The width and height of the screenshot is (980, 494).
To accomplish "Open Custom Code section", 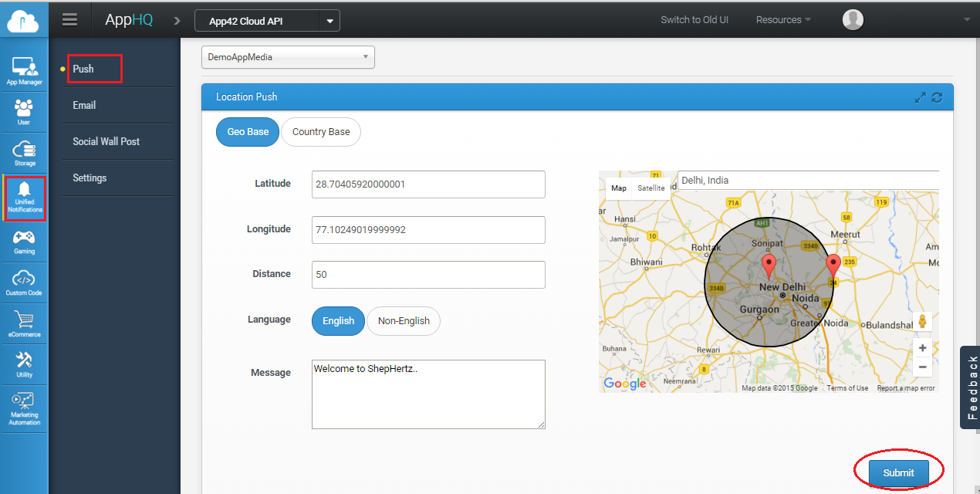I will 24,283.
